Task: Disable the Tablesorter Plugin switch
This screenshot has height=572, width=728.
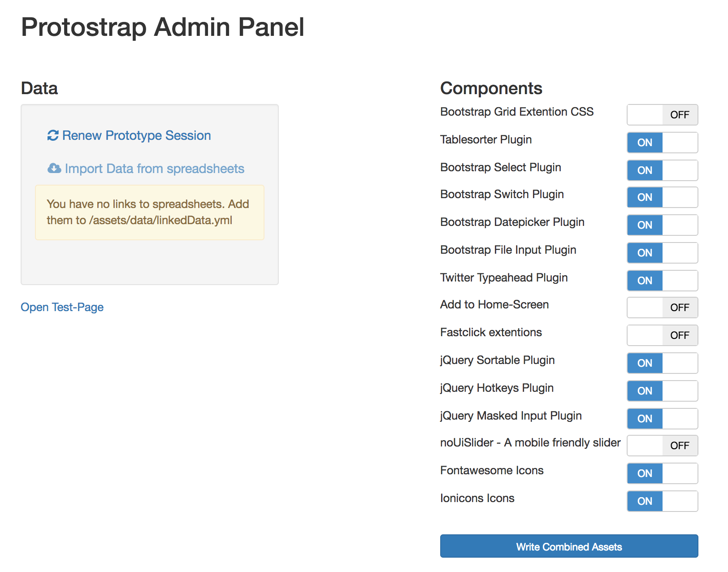Action: click(662, 143)
